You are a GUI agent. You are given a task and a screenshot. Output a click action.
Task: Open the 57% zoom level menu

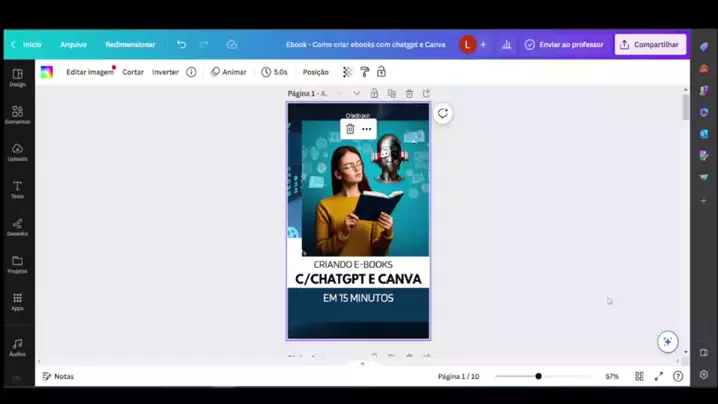[612, 376]
